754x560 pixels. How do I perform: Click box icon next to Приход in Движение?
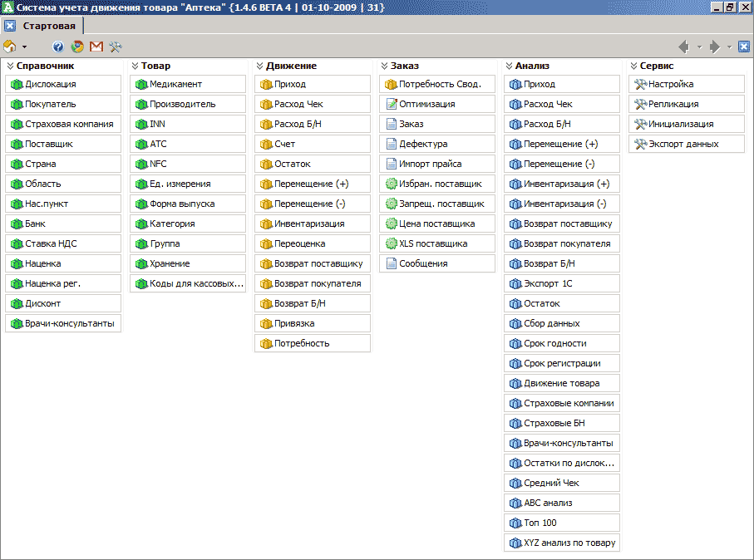click(266, 85)
